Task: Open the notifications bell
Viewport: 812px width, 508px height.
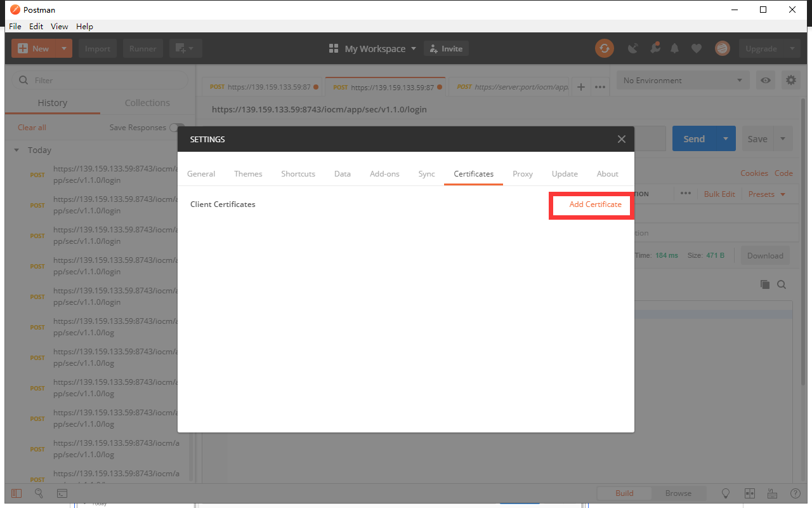Action: (x=675, y=48)
